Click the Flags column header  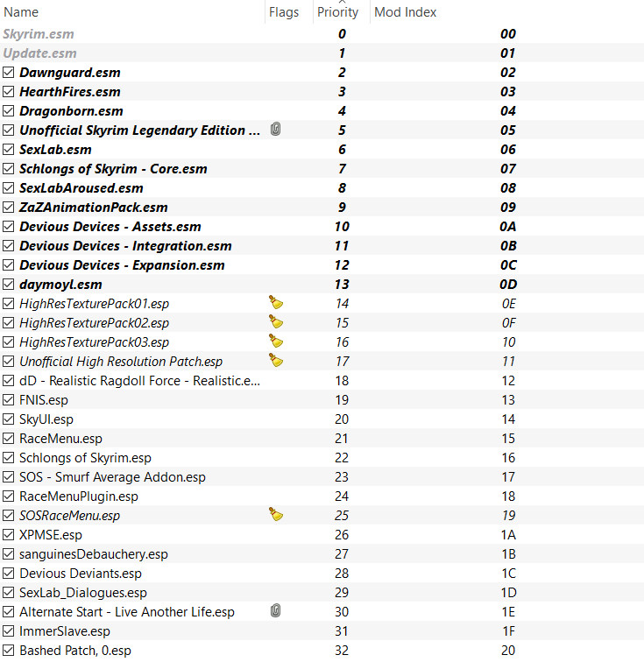[x=283, y=12]
